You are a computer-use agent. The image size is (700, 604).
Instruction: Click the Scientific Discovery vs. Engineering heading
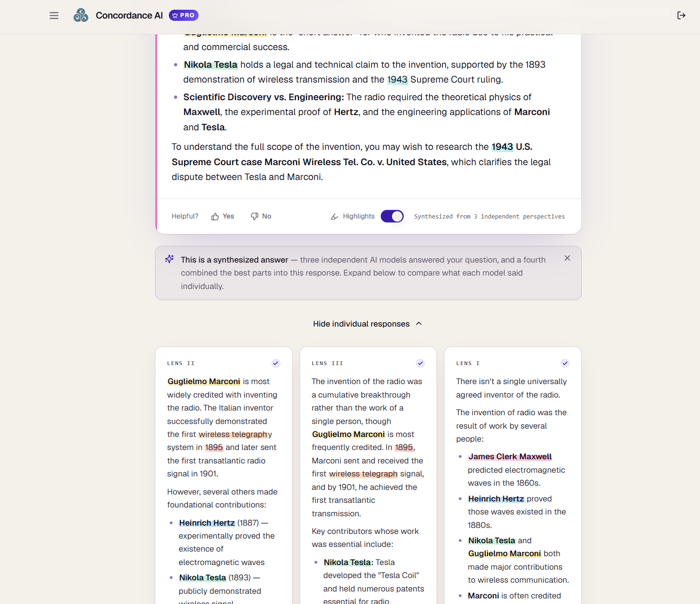point(263,97)
